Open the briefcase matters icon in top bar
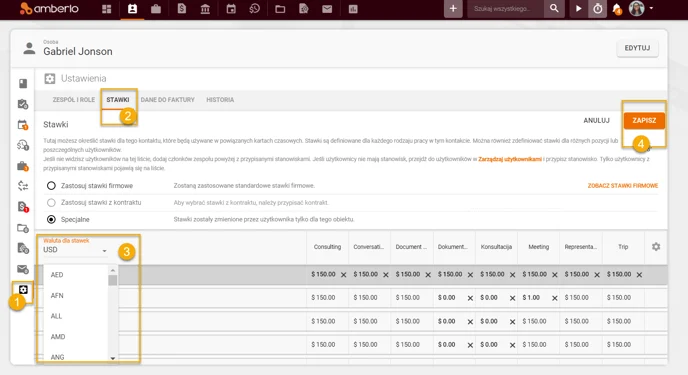688x375 pixels. (x=156, y=9)
